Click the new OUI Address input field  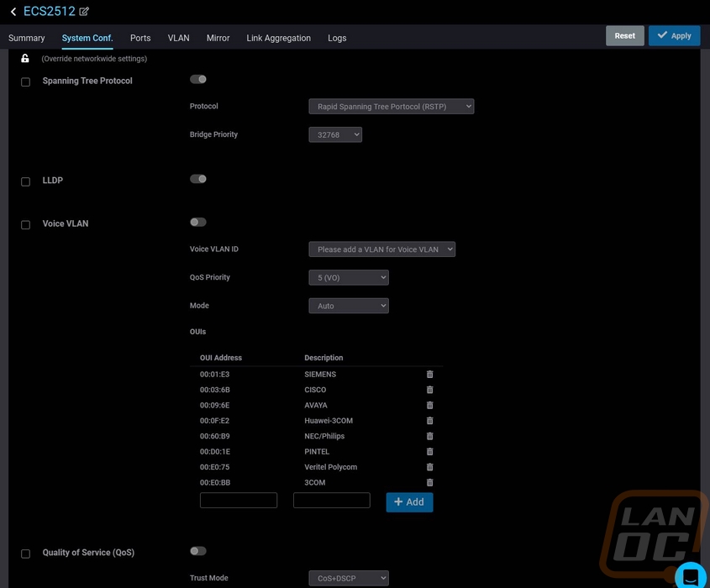coord(239,500)
